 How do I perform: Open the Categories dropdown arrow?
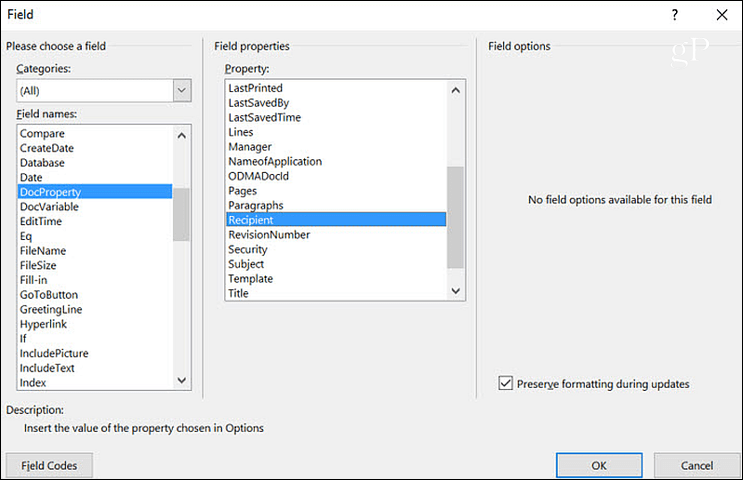(182, 91)
